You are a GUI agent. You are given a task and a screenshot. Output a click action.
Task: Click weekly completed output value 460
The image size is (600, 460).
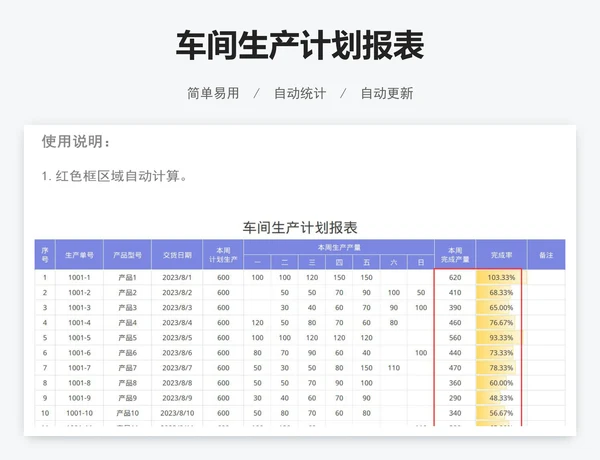455,323
